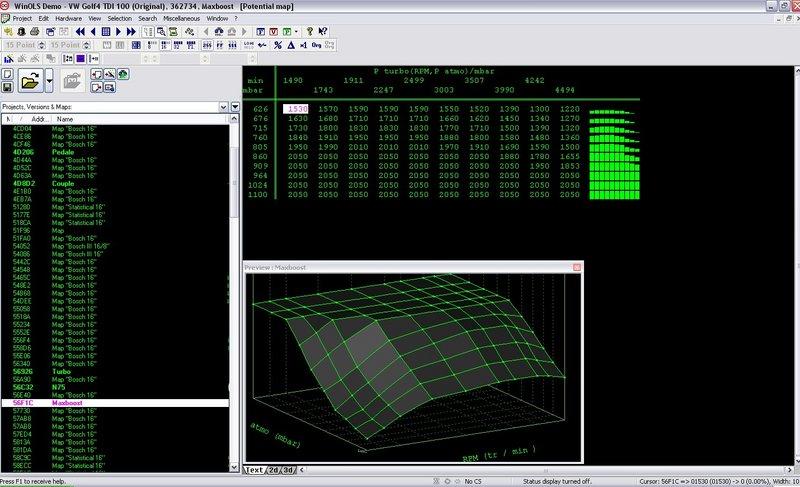
Task: Select the Couple map entry at 4D8D2
Action: [115, 184]
